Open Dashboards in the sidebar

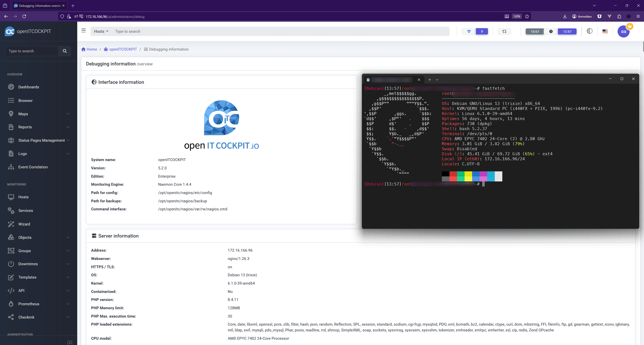coord(28,87)
